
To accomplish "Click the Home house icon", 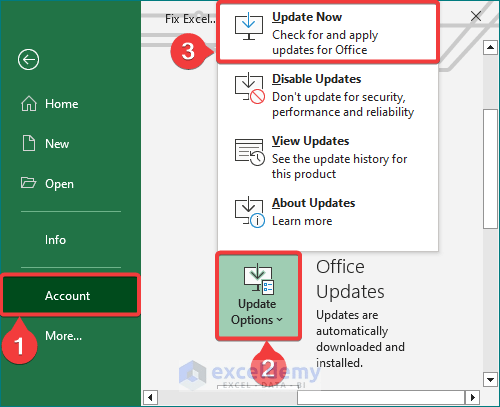I will 29,103.
